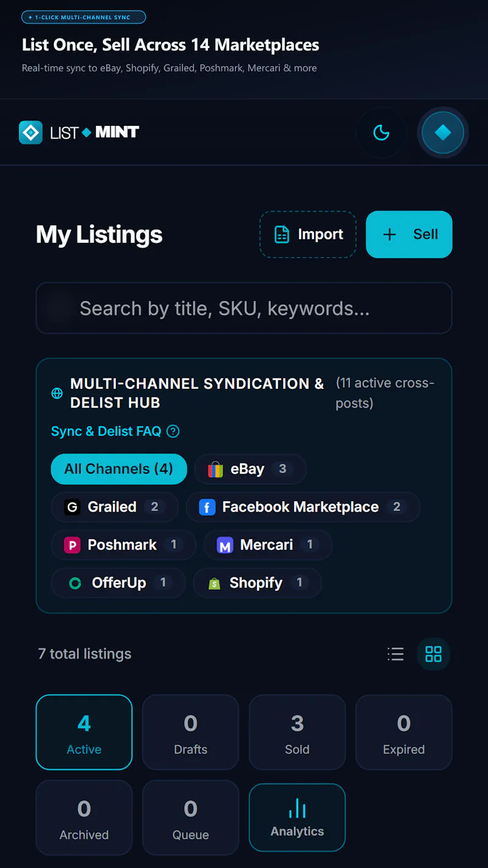The width and height of the screenshot is (488, 868).
Task: Toggle dark mode with moon icon
Action: click(x=381, y=132)
